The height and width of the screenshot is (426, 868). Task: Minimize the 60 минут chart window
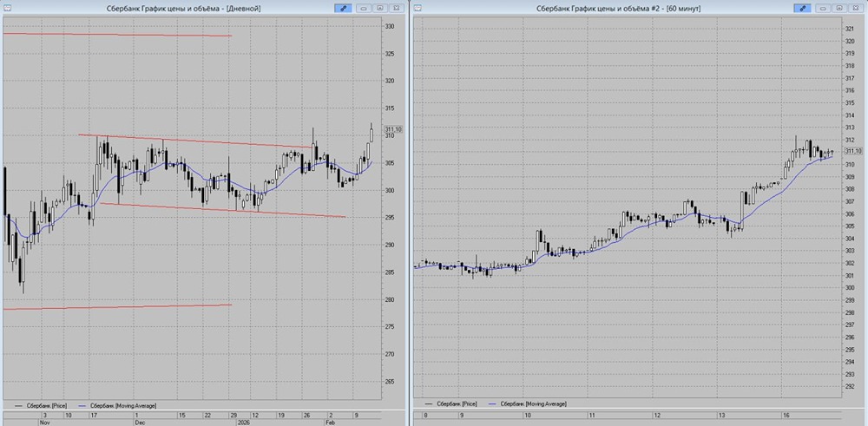824,9
